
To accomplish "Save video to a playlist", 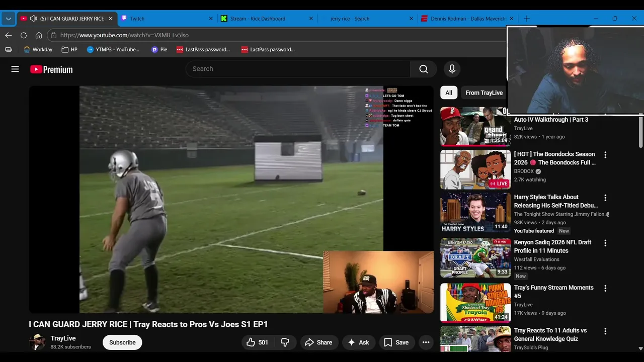I will (x=396, y=342).
